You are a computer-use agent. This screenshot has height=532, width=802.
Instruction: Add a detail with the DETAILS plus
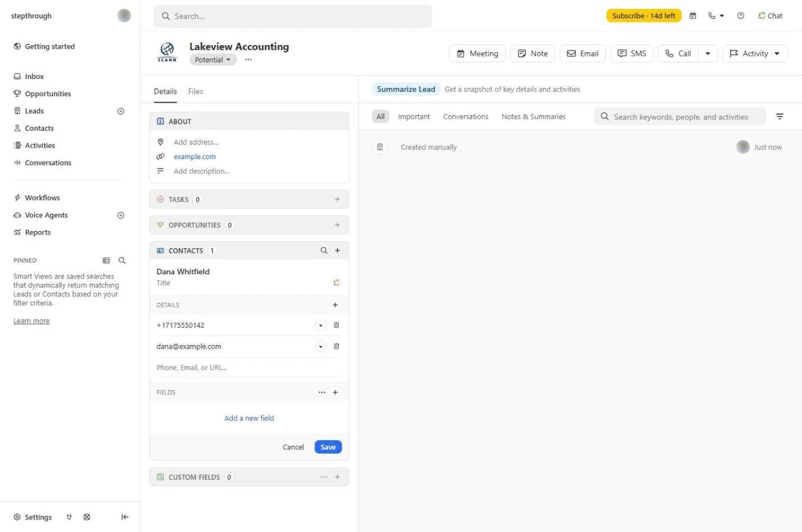coord(335,305)
